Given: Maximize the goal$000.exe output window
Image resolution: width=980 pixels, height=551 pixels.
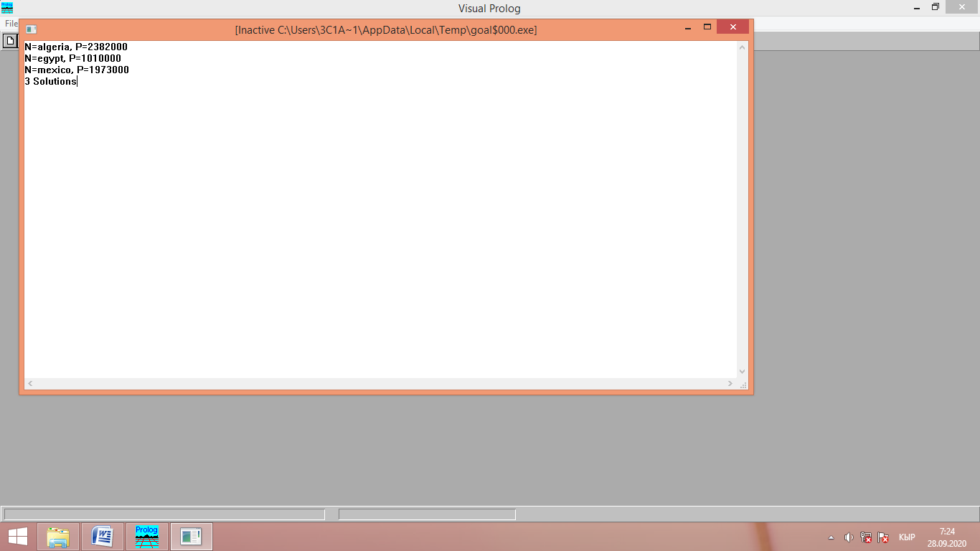Looking at the screenshot, I should (x=707, y=27).
